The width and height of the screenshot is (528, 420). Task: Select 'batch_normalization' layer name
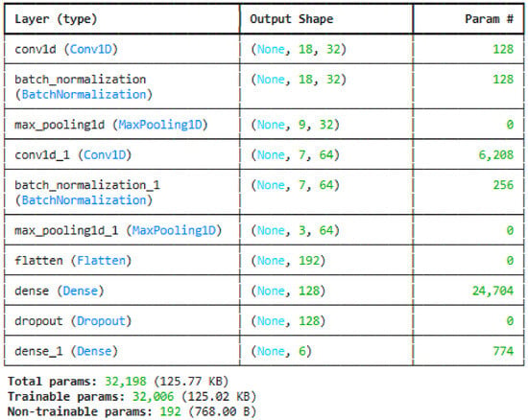coord(80,80)
